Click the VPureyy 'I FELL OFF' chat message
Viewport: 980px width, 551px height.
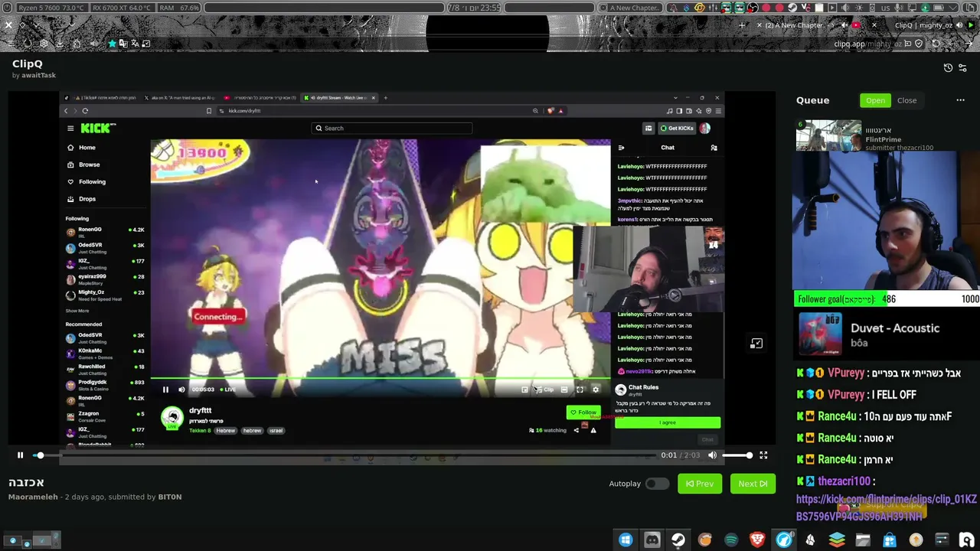coord(856,395)
